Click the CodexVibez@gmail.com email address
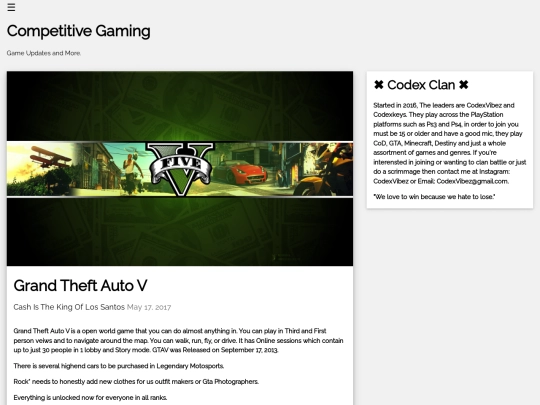Viewport: 540px width, 405px height. [472, 181]
